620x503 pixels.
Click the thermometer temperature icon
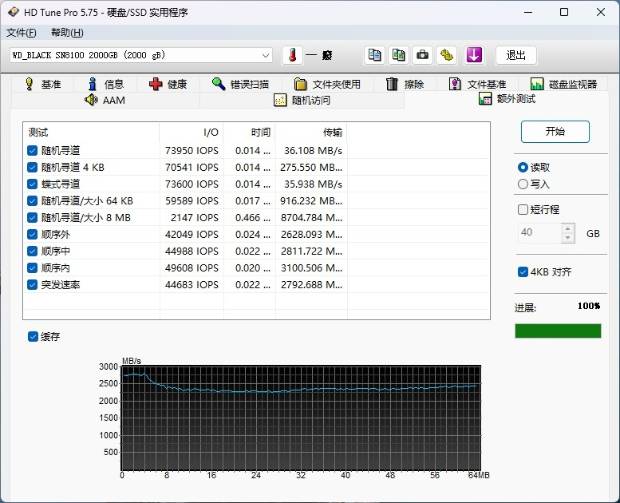(292, 55)
